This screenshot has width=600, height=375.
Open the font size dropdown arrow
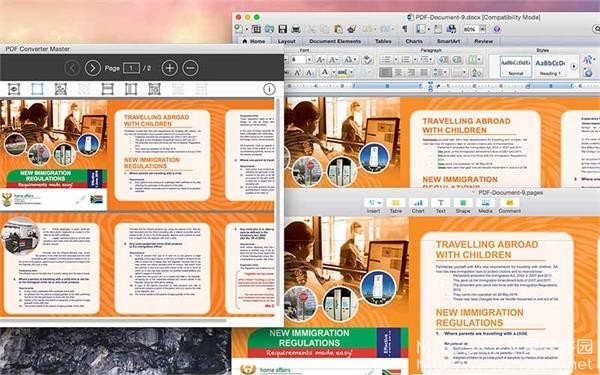309,60
